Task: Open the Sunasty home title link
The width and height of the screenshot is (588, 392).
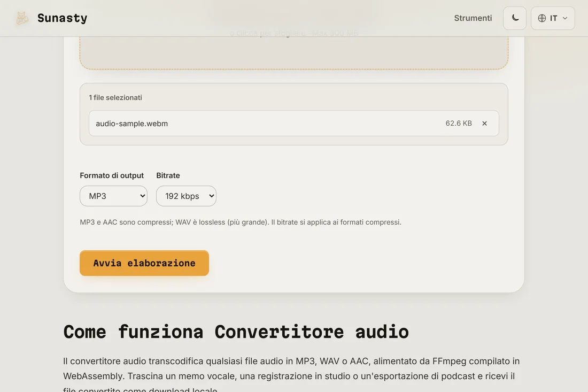Action: (62, 18)
